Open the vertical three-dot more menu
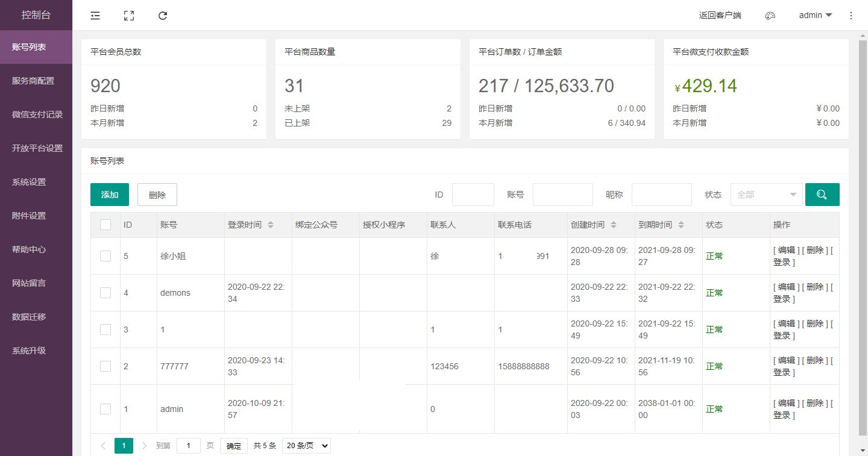The width and height of the screenshot is (868, 456). pos(851,16)
